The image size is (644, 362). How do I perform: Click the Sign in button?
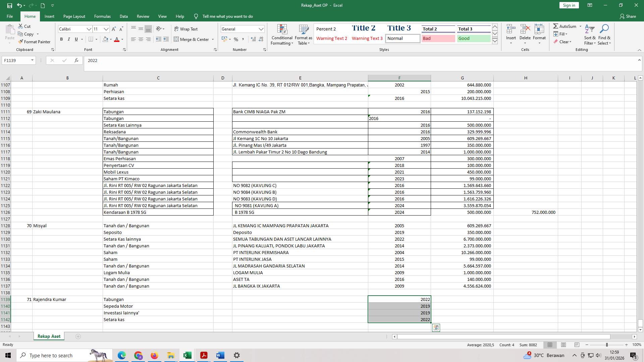click(x=569, y=5)
